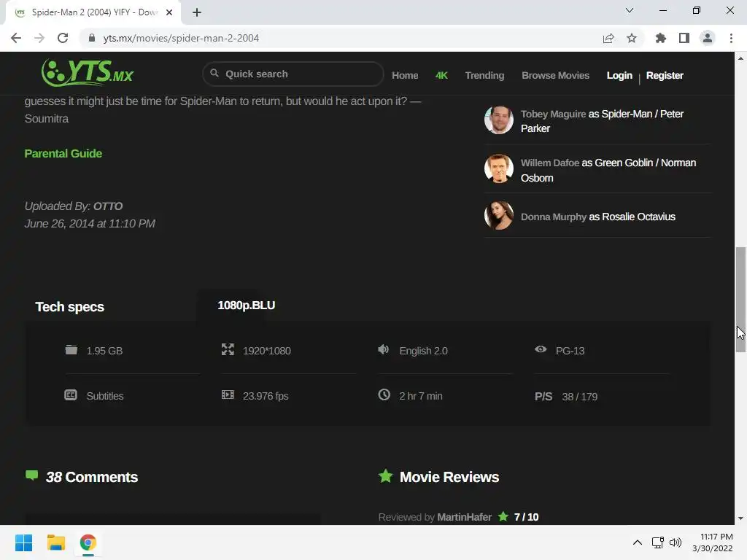Open reviewer MartinHafer's profile
The image size is (747, 560).
(465, 517)
